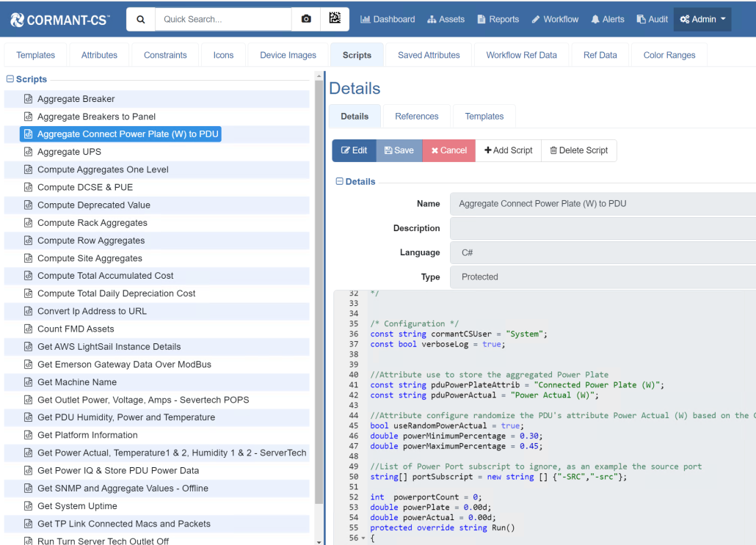Click the Delete Script button

click(x=578, y=150)
